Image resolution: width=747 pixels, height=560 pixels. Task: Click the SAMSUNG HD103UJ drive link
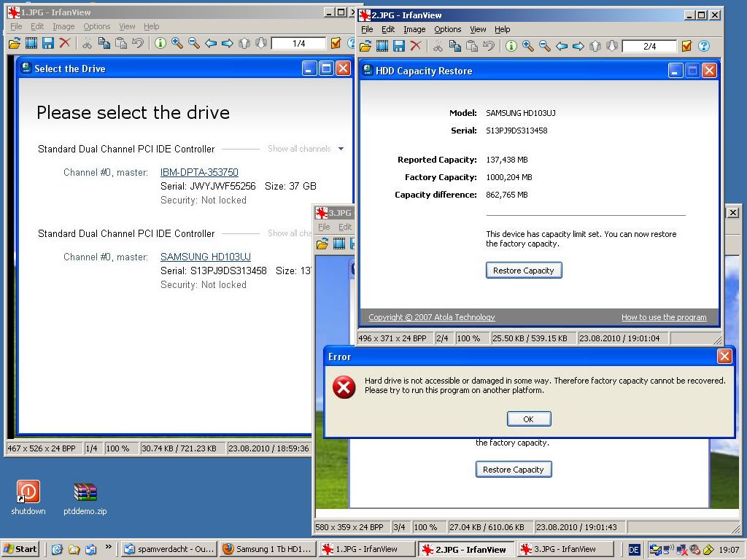click(x=205, y=257)
